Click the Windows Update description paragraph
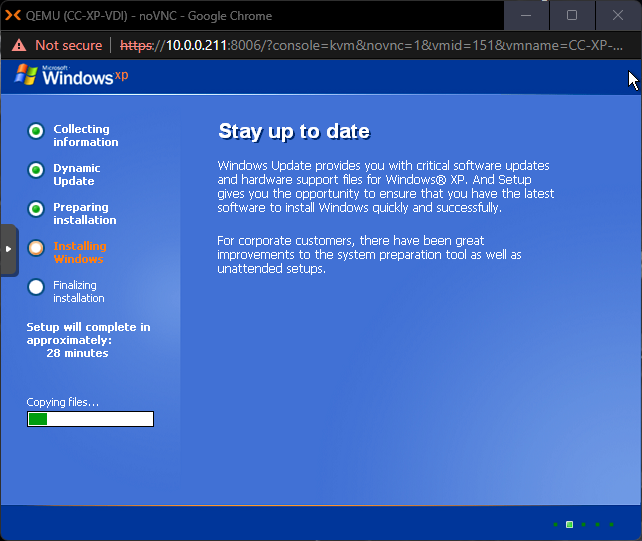Image resolution: width=642 pixels, height=541 pixels. click(386, 186)
